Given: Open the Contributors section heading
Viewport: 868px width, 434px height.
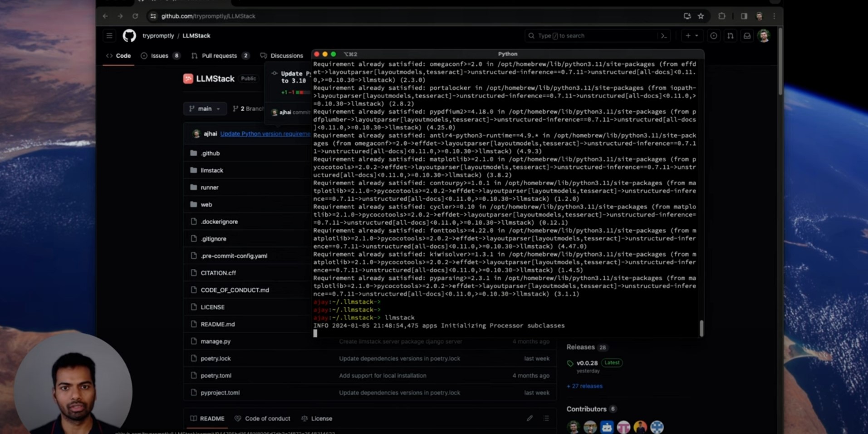Looking at the screenshot, I should (586, 409).
